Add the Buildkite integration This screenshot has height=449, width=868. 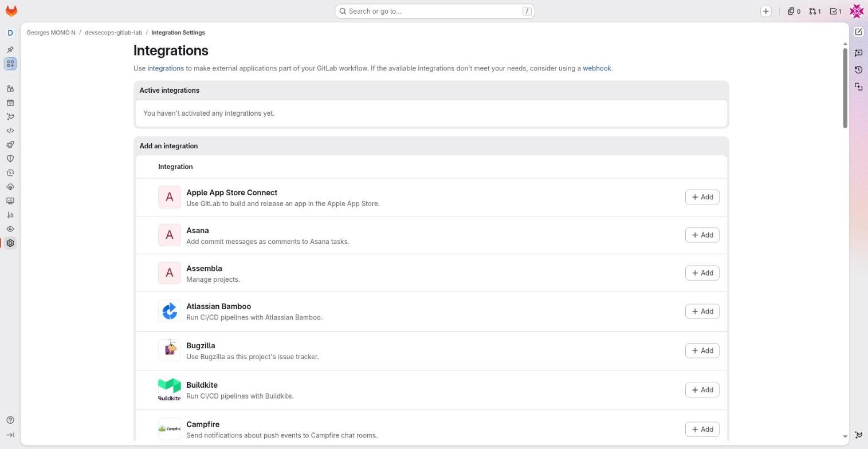coord(702,390)
